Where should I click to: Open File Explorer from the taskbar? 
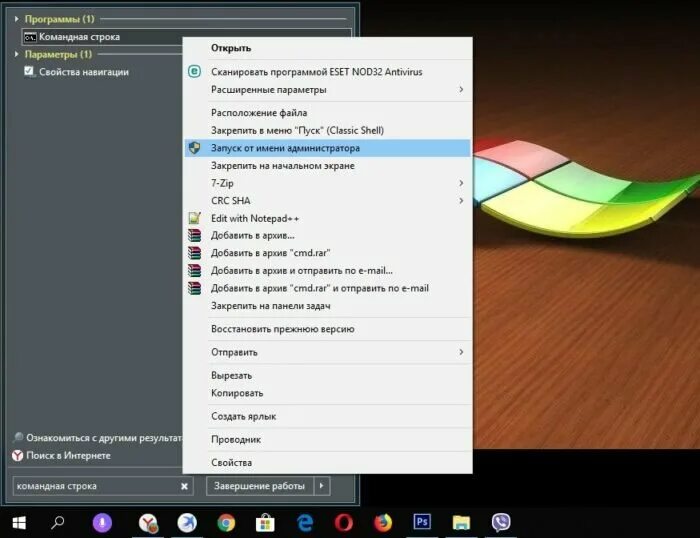[x=461, y=522]
